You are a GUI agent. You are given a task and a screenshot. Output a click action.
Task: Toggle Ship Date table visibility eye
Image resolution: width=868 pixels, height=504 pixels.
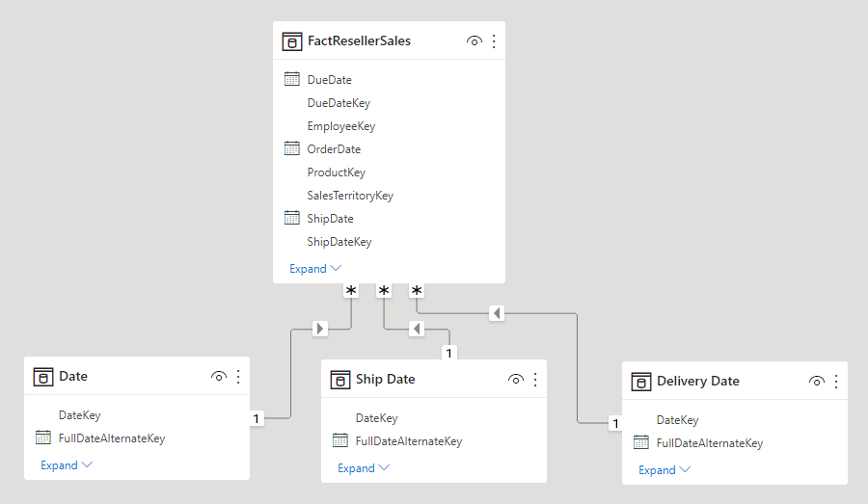tap(516, 380)
